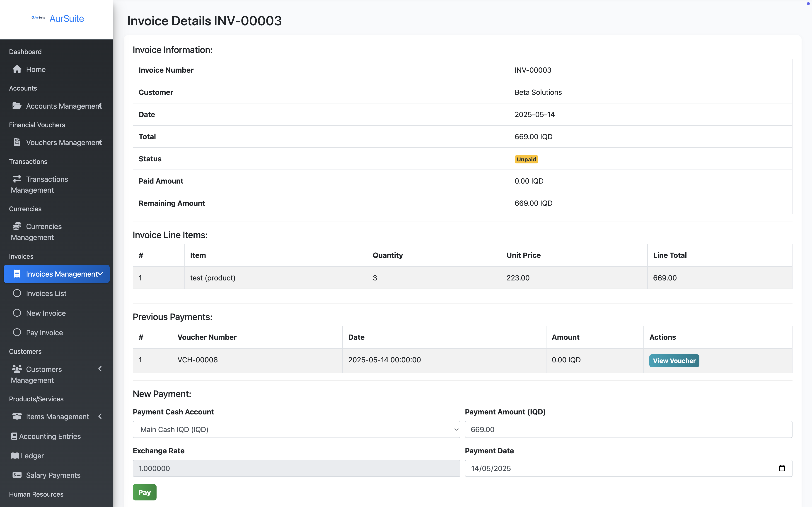Click the Vouchers Management document icon
This screenshot has width=812, height=507.
point(17,143)
